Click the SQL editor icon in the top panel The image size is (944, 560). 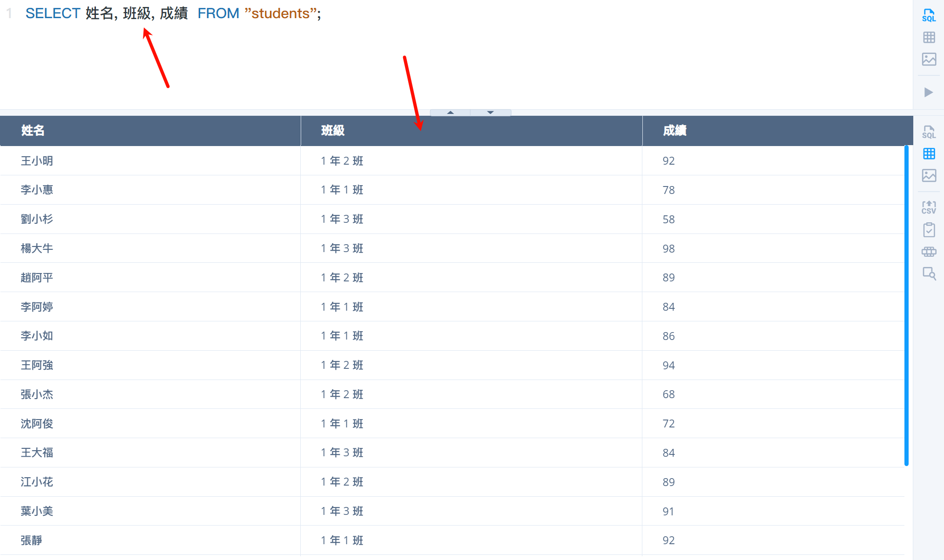[x=929, y=15]
